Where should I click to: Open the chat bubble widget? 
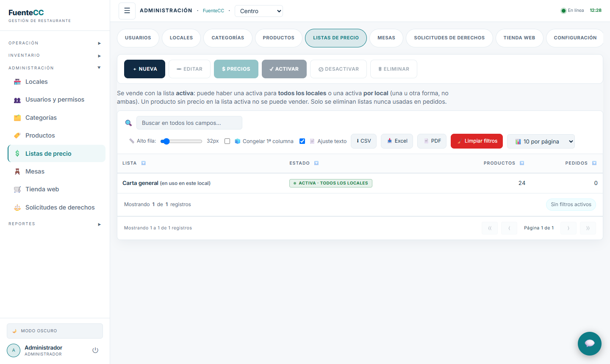pos(590,344)
